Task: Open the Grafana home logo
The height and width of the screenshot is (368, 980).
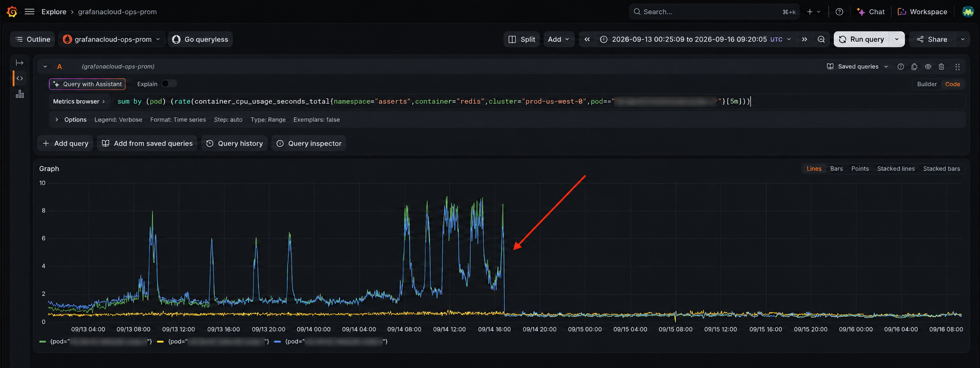Action: (x=12, y=11)
